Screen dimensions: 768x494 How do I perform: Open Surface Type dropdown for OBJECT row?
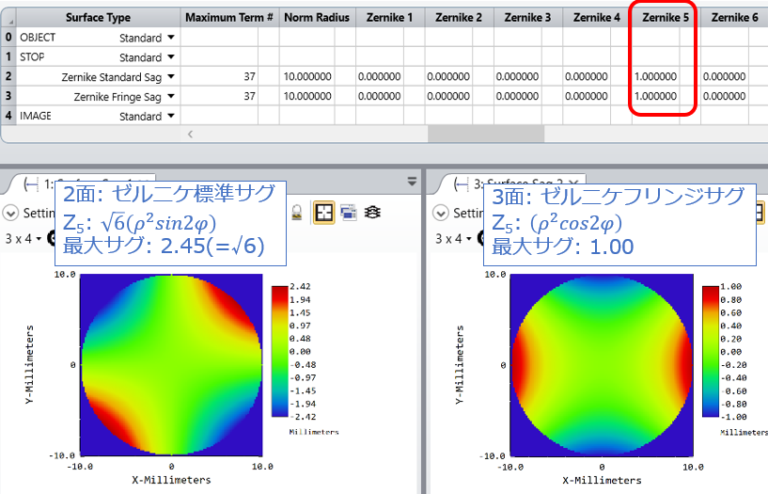(171, 37)
